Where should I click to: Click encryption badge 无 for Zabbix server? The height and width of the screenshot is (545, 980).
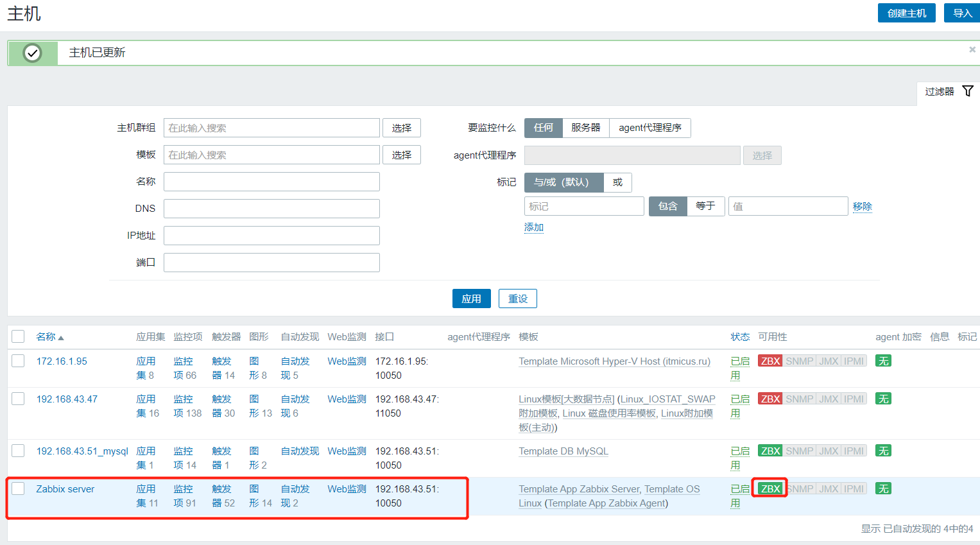[884, 489]
